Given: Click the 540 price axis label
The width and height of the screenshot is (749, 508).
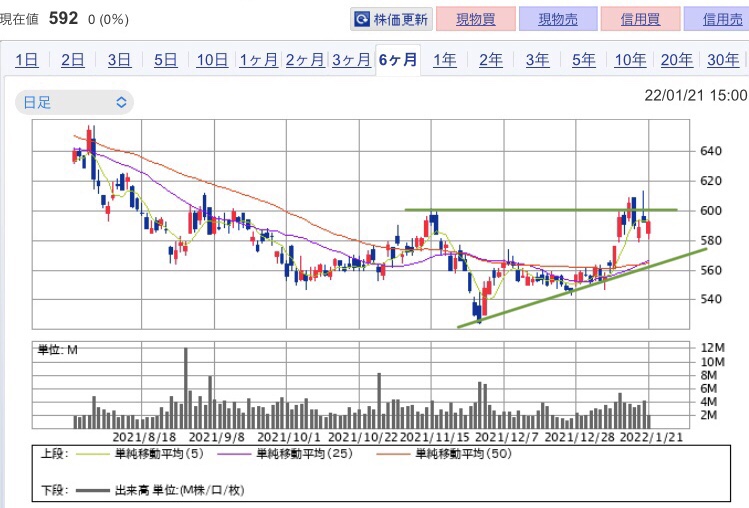Looking at the screenshot, I should tap(711, 299).
